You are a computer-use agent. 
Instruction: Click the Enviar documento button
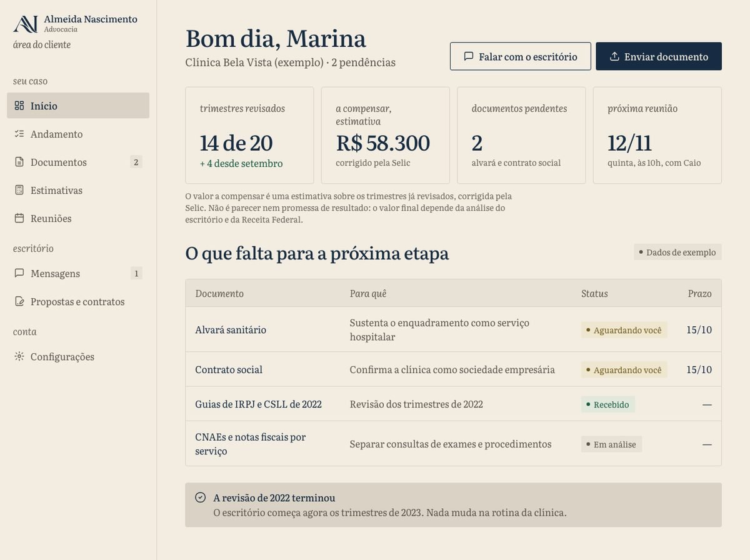(659, 56)
